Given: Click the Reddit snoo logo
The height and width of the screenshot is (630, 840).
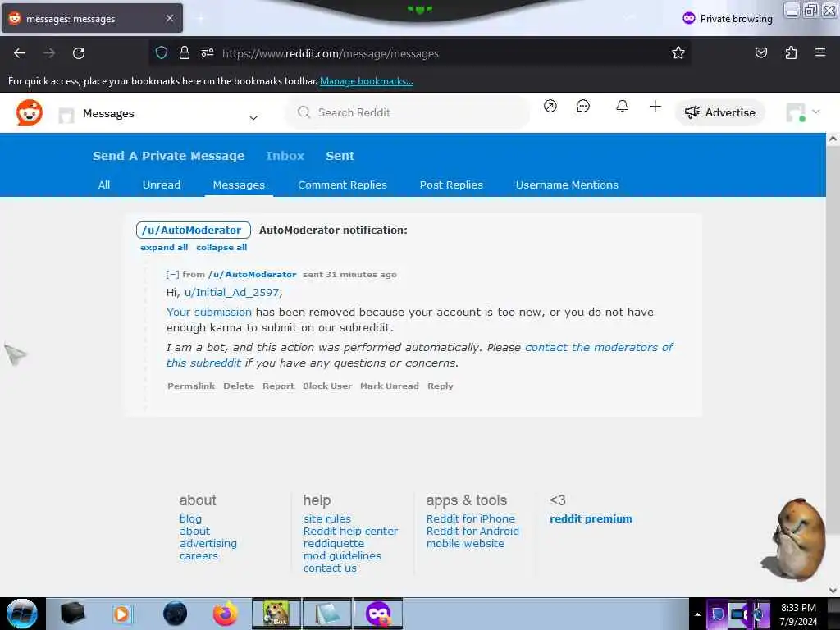Looking at the screenshot, I should [x=29, y=112].
